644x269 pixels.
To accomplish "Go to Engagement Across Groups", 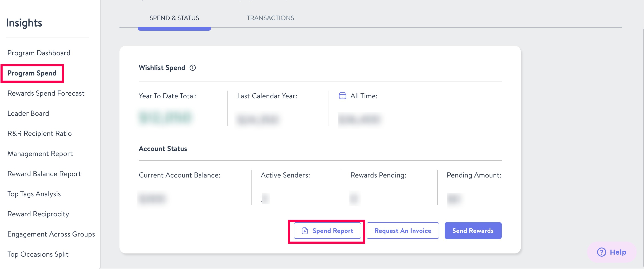I will [x=51, y=234].
